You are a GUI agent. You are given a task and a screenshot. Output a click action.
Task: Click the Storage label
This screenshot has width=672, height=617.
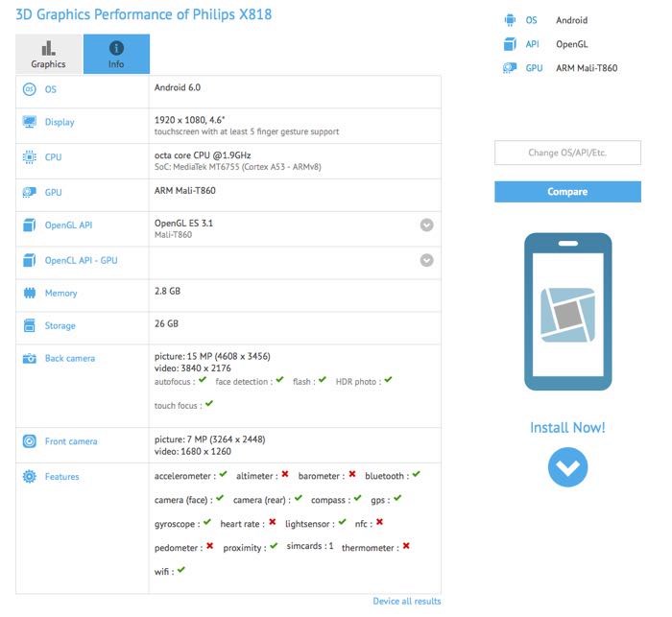60,325
